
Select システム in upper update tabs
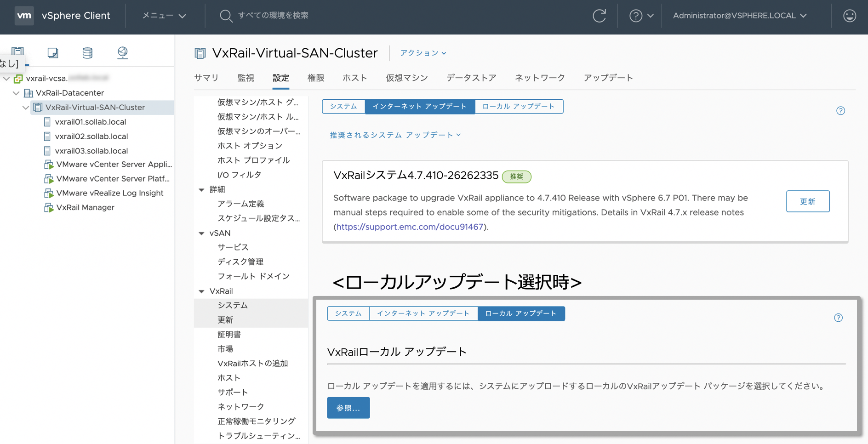(x=343, y=106)
